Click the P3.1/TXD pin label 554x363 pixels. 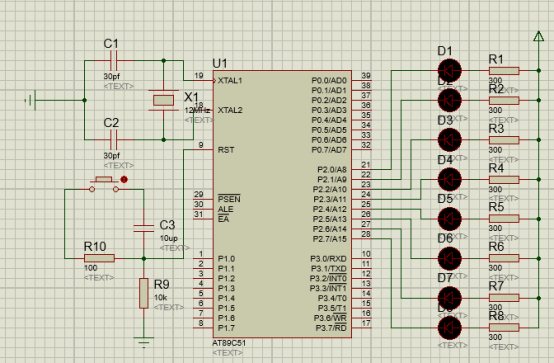pyautogui.click(x=329, y=269)
